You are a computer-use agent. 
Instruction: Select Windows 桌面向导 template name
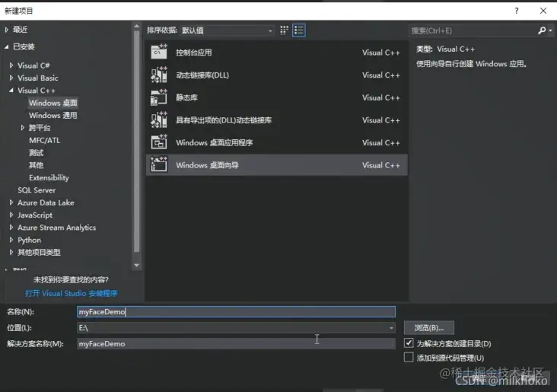point(208,165)
